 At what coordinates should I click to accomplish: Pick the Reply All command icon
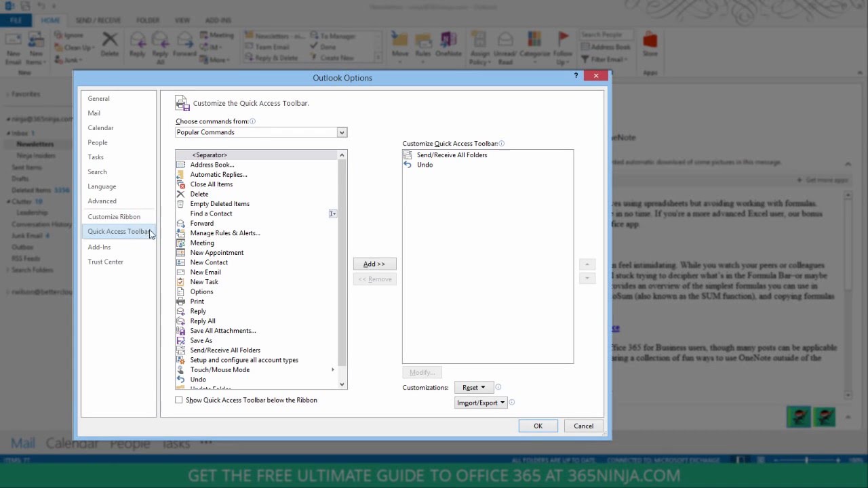pyautogui.click(x=180, y=321)
